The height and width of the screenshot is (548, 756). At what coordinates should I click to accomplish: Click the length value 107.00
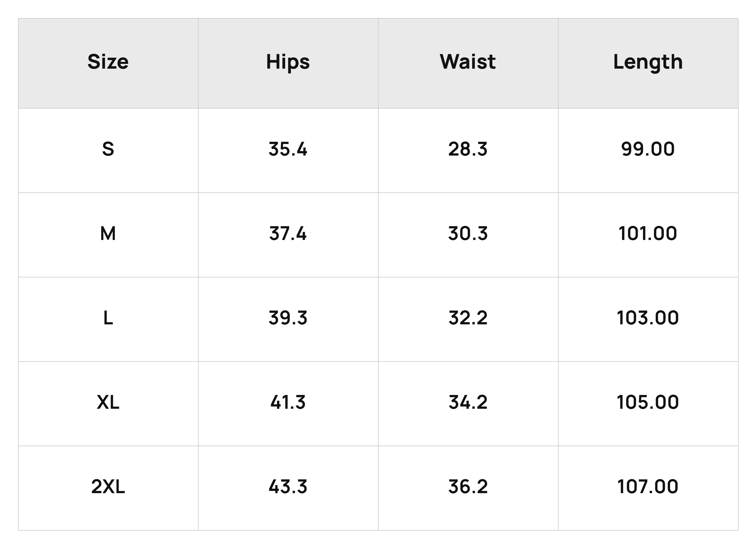(x=648, y=486)
